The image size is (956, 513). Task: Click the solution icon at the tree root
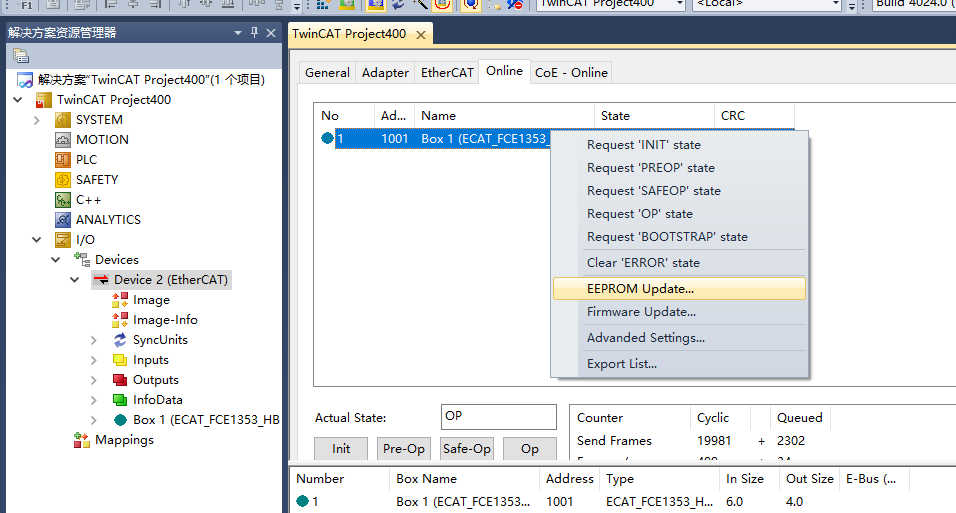(25, 80)
